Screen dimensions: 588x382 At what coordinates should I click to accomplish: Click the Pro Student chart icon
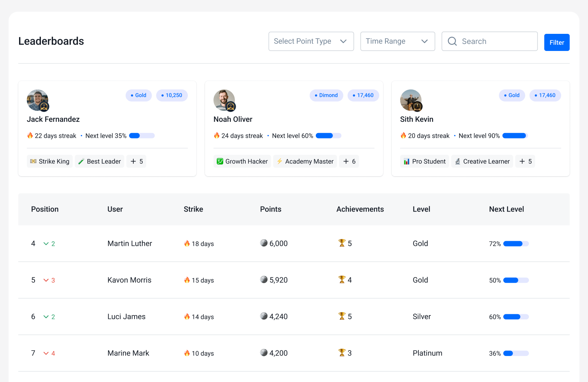point(406,161)
